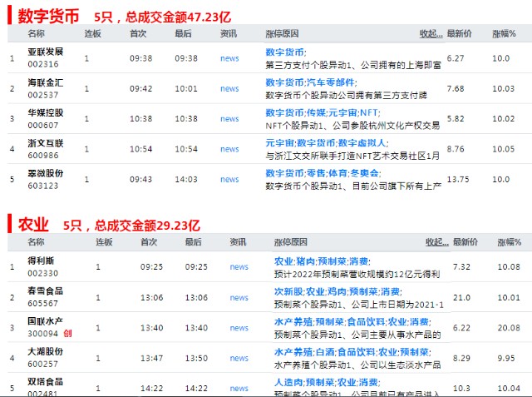Click 猪肉 tag in 得利斯 row

tap(305, 261)
